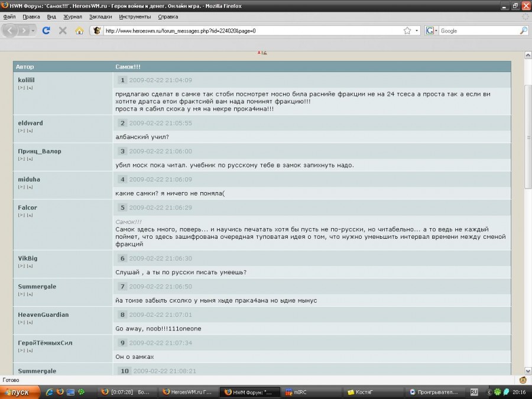Click the Reload page icon

coord(46,30)
